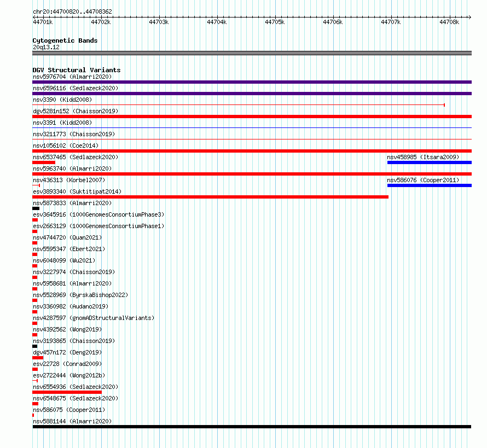Open nsv586075 (Cooper2011) variant
Viewport: 487px width, 448px height.
point(69,410)
